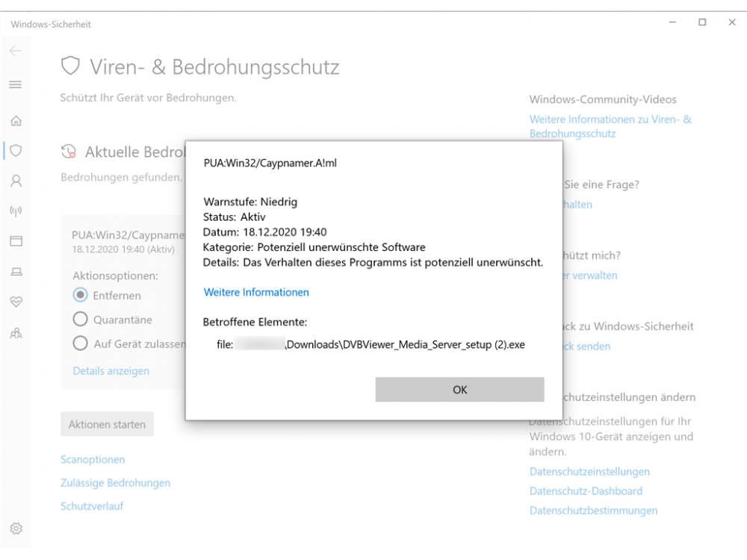Click 'Status: Aktiv' line in dialog

(x=235, y=217)
